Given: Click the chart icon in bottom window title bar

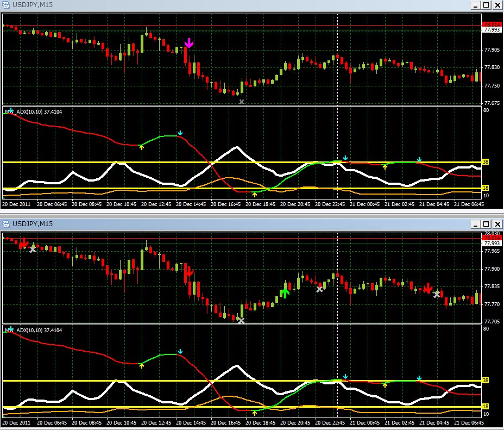Looking at the screenshot, I should pyautogui.click(x=6, y=223).
